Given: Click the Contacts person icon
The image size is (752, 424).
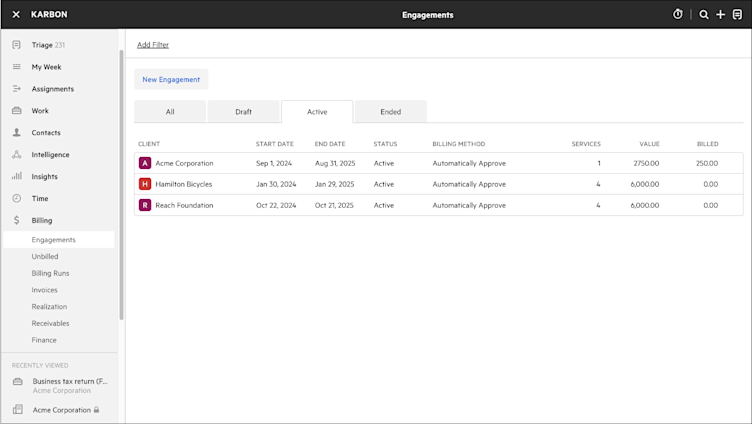Looking at the screenshot, I should point(16,132).
